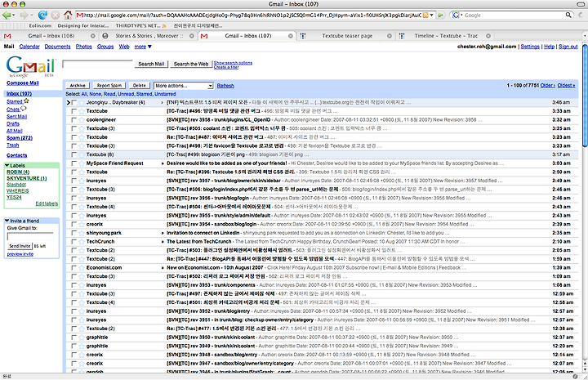Tick the checkbox for Jeongkyu .. Daybreaker message
This screenshot has height=380, width=588.
tap(73, 102)
